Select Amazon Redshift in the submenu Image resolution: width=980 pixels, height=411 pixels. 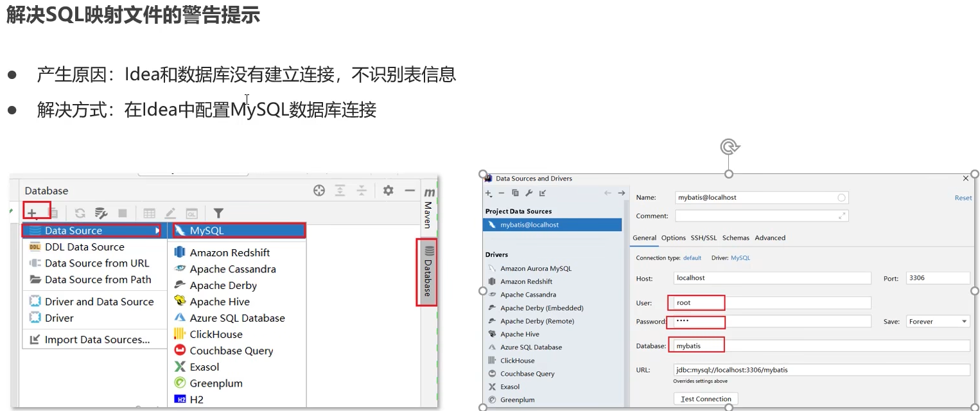pyautogui.click(x=238, y=252)
